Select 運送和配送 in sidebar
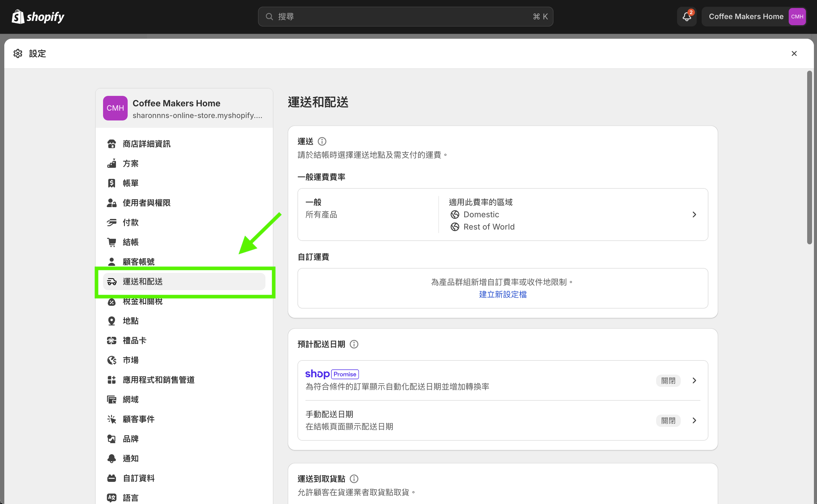 (x=184, y=282)
